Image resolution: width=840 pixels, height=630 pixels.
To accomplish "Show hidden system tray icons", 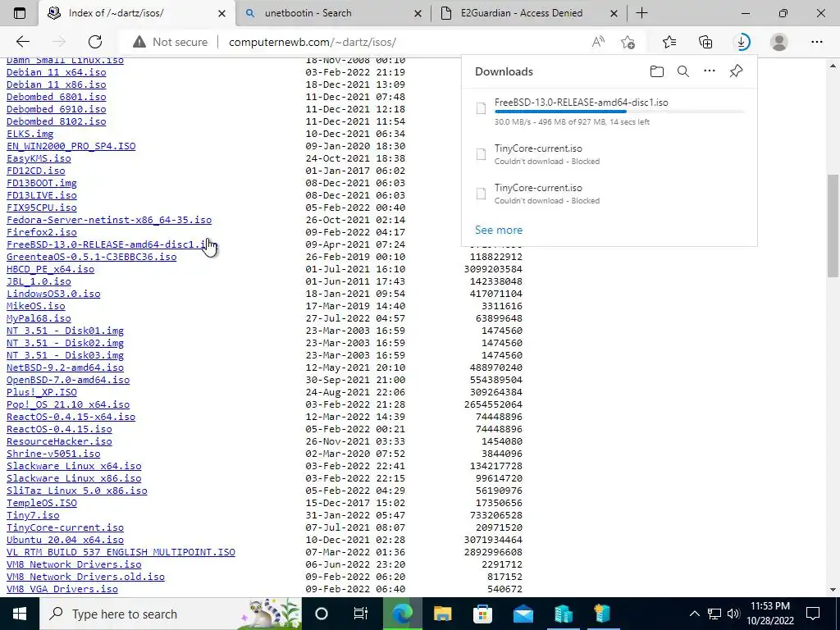I will (x=694, y=614).
